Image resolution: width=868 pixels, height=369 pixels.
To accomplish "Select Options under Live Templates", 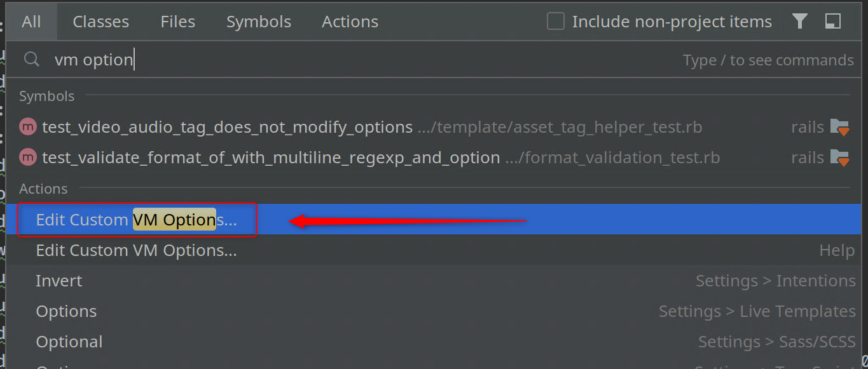I will click(66, 311).
